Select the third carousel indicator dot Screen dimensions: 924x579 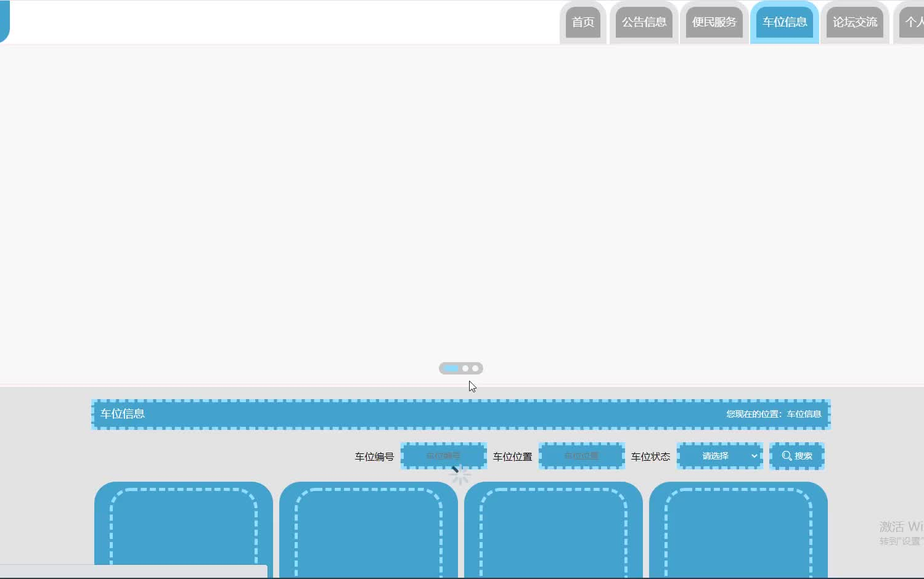[x=475, y=368]
